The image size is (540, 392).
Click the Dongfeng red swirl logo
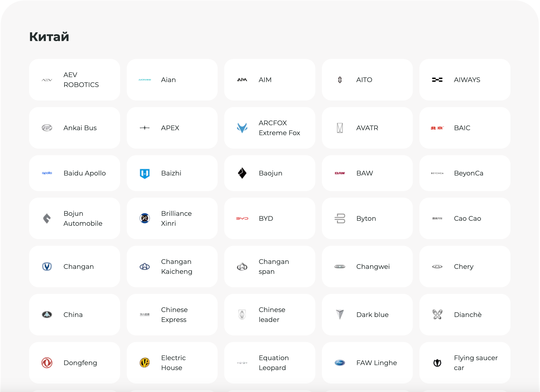pos(47,363)
